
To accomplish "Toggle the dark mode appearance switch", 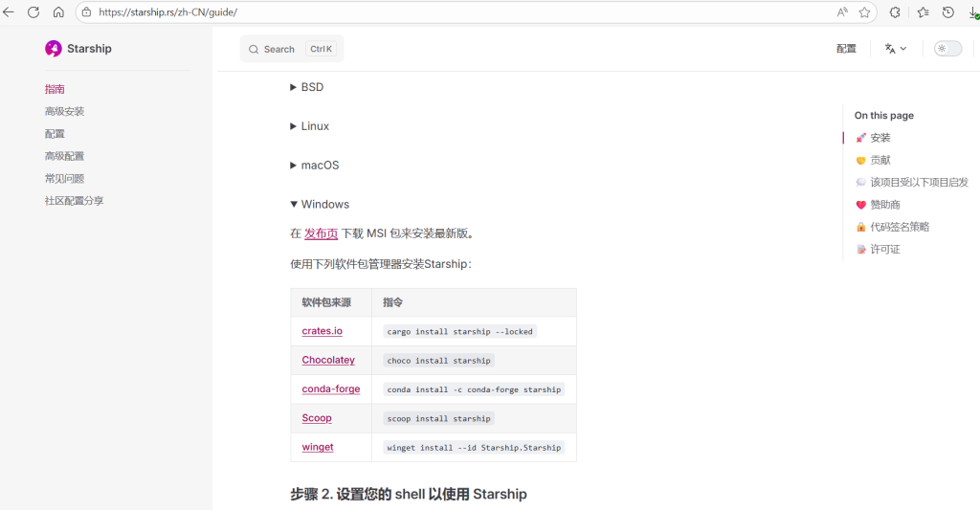I will pyautogui.click(x=947, y=49).
